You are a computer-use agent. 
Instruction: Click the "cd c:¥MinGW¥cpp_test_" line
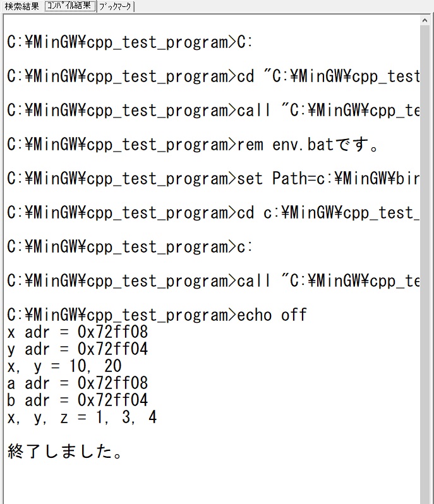pos(214,213)
